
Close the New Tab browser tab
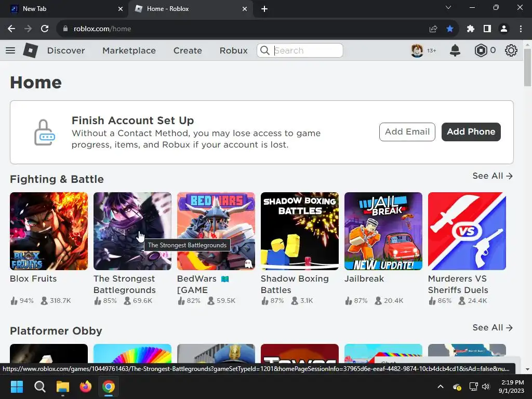click(x=121, y=9)
